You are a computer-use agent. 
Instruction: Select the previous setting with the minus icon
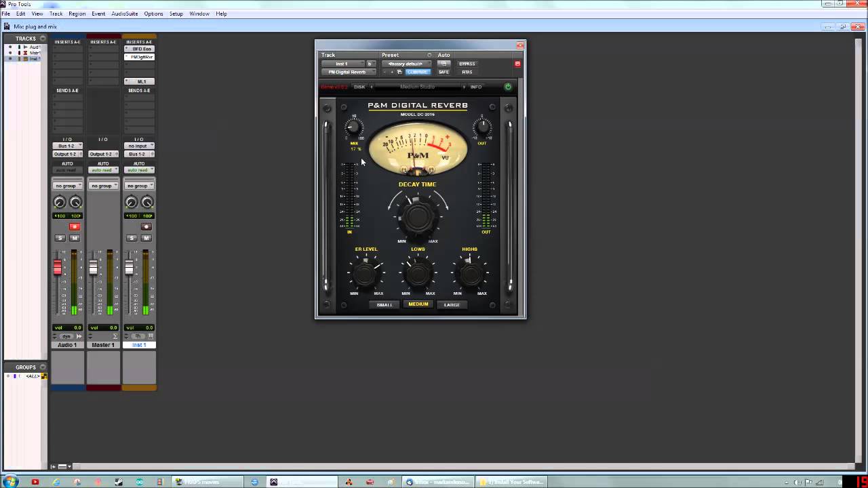point(384,72)
